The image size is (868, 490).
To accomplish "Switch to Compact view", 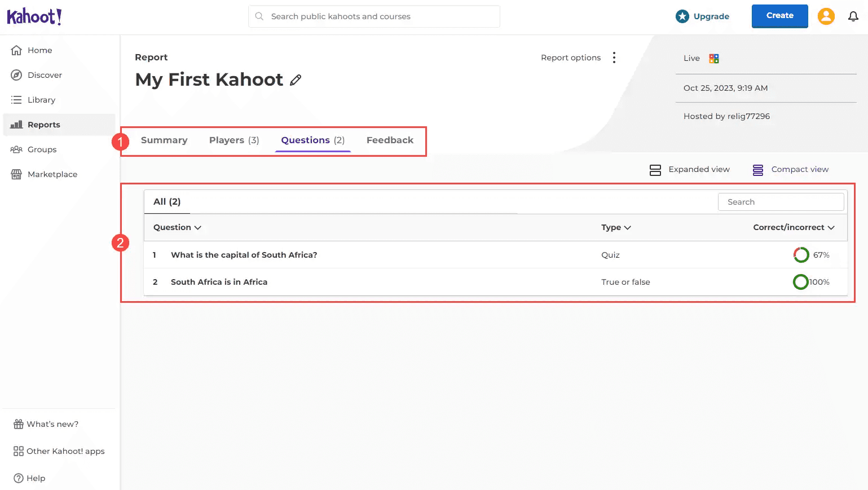I will (791, 170).
